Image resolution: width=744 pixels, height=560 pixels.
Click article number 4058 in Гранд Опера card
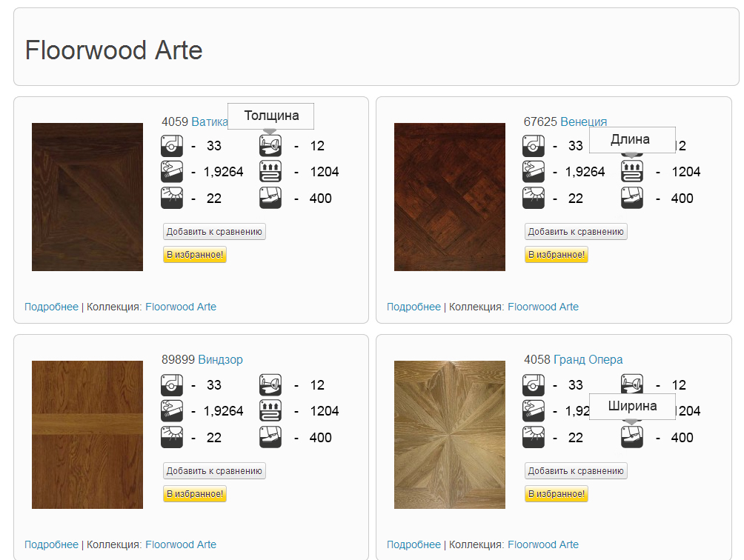tap(537, 359)
